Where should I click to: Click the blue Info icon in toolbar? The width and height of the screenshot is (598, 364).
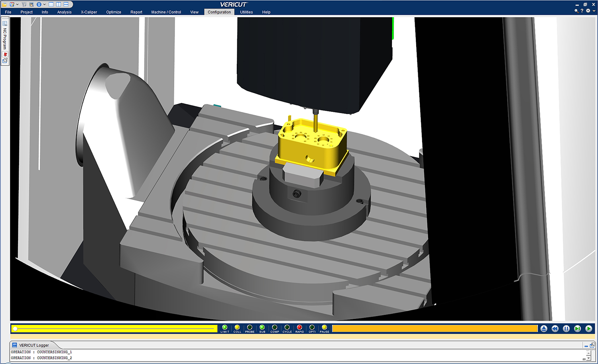click(39, 4)
